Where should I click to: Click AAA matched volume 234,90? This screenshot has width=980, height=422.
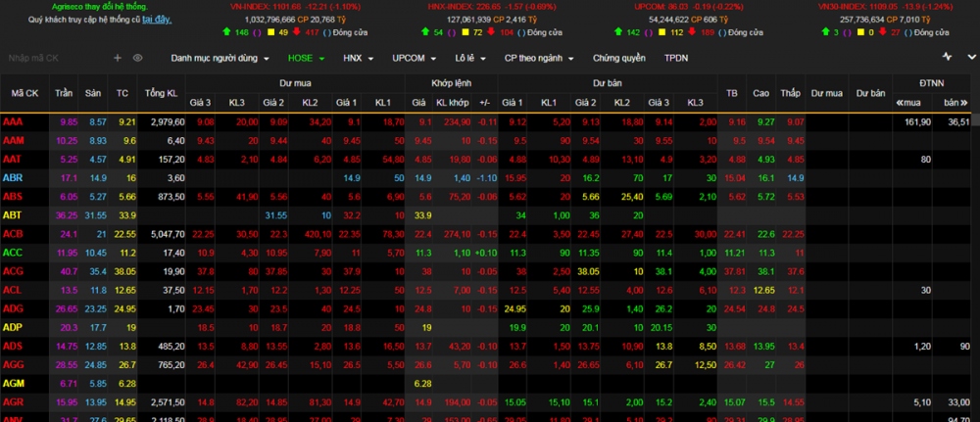(x=457, y=121)
